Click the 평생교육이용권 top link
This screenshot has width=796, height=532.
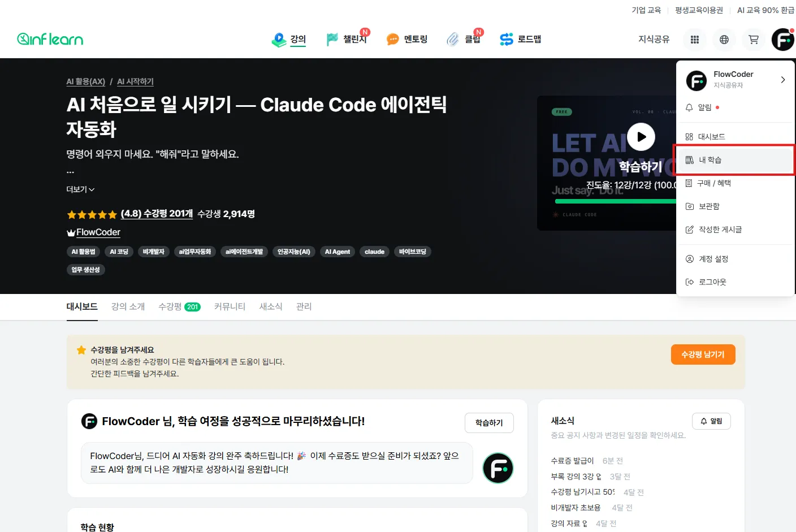[x=699, y=10]
